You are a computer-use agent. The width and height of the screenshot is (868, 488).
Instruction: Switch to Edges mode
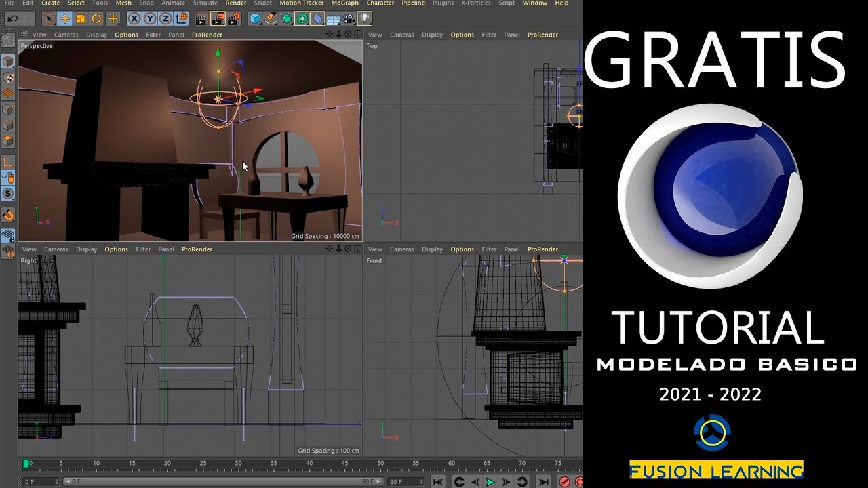pyautogui.click(x=8, y=125)
